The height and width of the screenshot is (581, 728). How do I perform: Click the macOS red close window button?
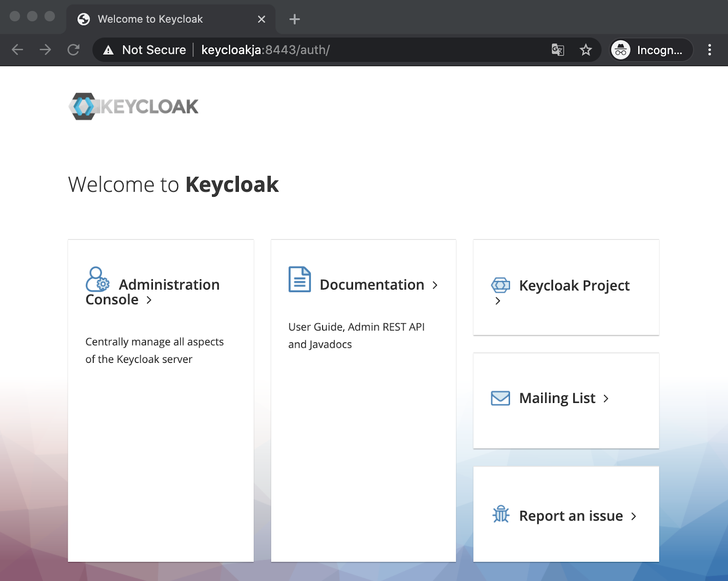[15, 16]
